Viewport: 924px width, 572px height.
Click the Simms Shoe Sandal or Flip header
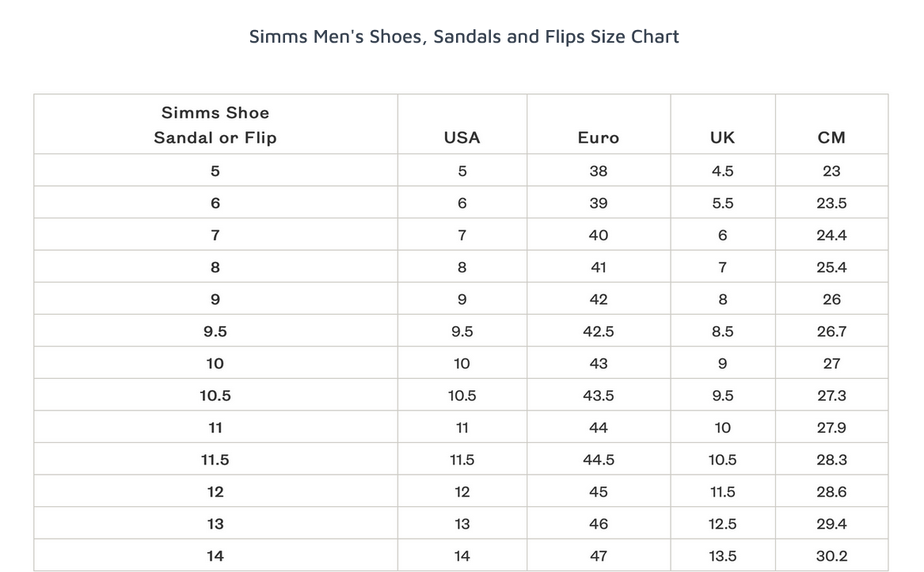click(x=215, y=125)
